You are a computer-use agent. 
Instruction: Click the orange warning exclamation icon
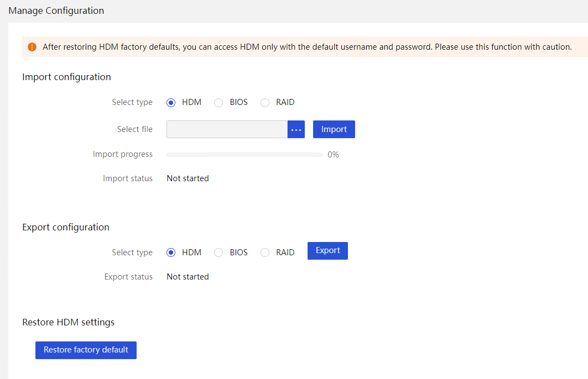[32, 47]
